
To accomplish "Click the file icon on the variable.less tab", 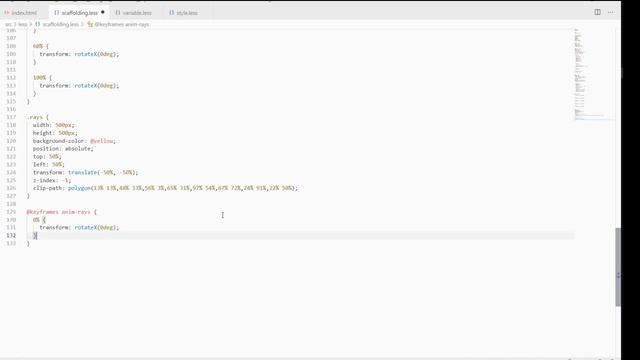I will point(118,13).
